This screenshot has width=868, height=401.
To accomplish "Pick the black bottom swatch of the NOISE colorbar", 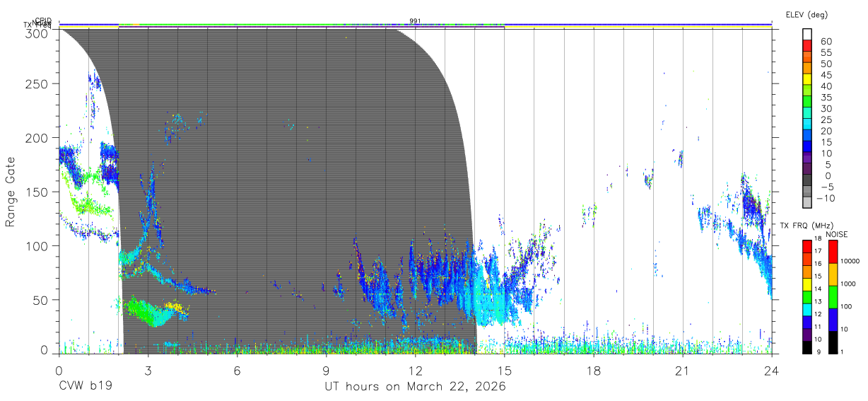I will point(832,342).
